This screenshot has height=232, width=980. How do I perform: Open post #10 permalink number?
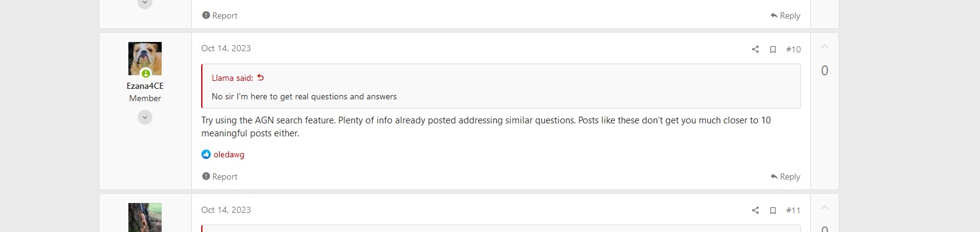[x=794, y=49]
